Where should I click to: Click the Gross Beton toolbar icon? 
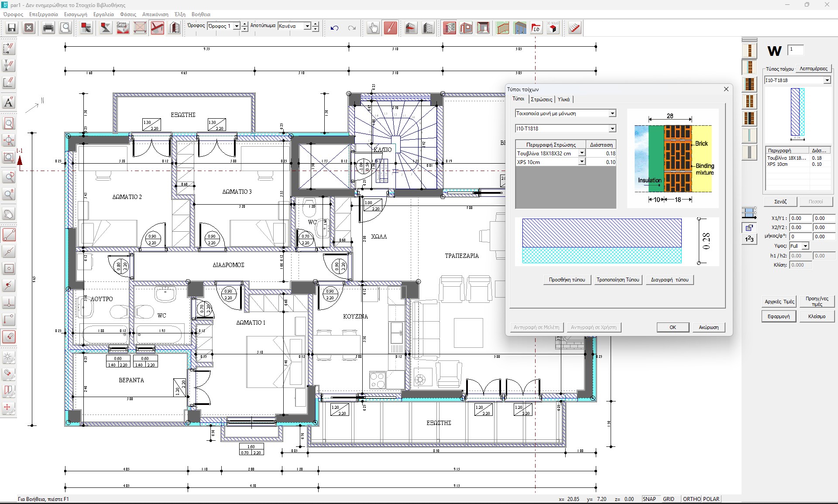[x=122, y=28]
